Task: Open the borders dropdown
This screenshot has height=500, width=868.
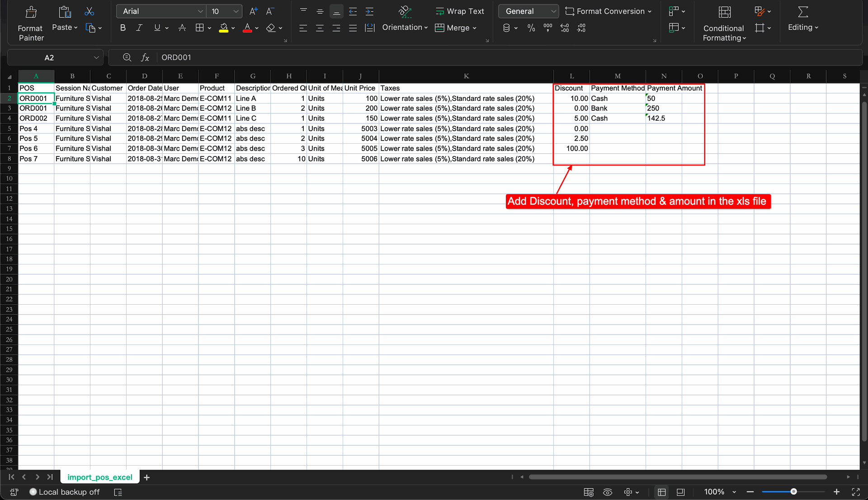Action: click(x=209, y=28)
